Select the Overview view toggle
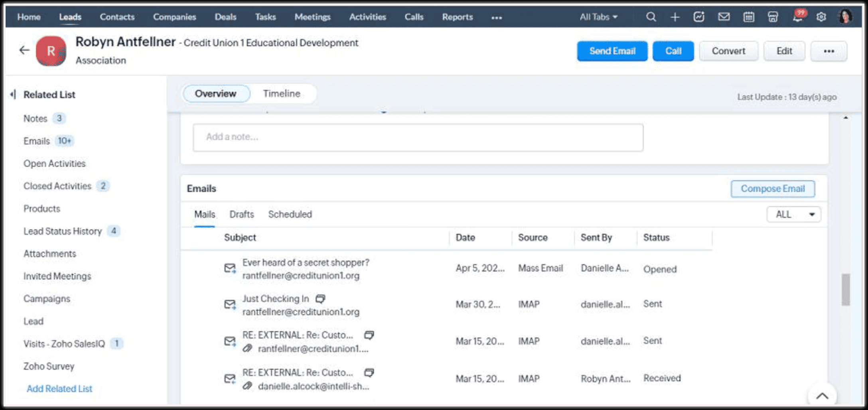The width and height of the screenshot is (868, 410). click(215, 94)
